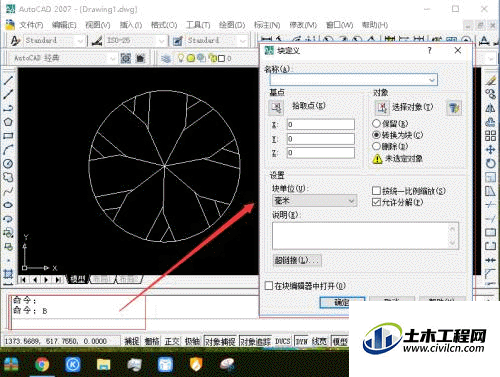Click the Mirror modify tool
This screenshot has width=500, height=377.
pos(490,108)
